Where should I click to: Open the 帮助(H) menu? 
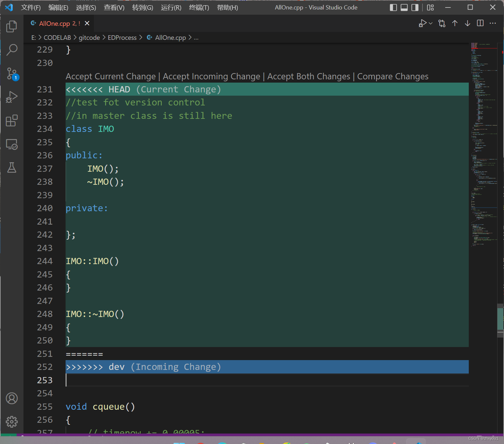pyautogui.click(x=227, y=8)
